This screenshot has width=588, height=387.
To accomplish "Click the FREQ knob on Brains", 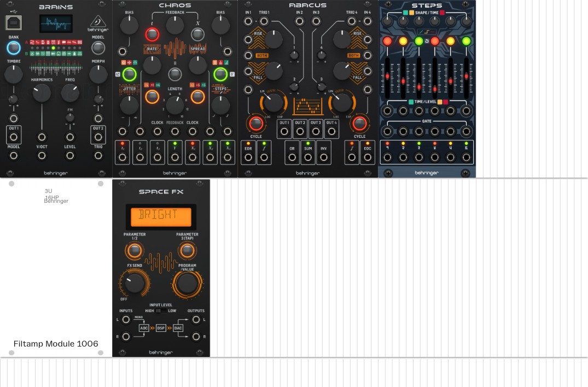I will click(70, 92).
